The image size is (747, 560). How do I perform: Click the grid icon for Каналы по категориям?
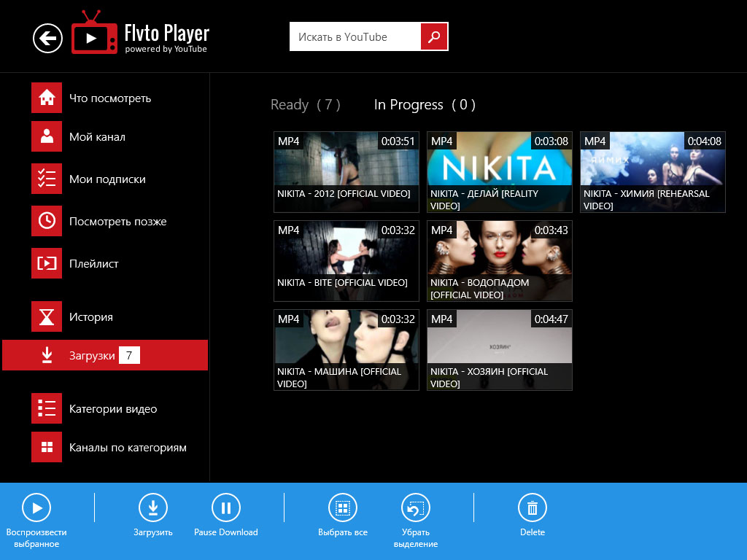[47, 447]
